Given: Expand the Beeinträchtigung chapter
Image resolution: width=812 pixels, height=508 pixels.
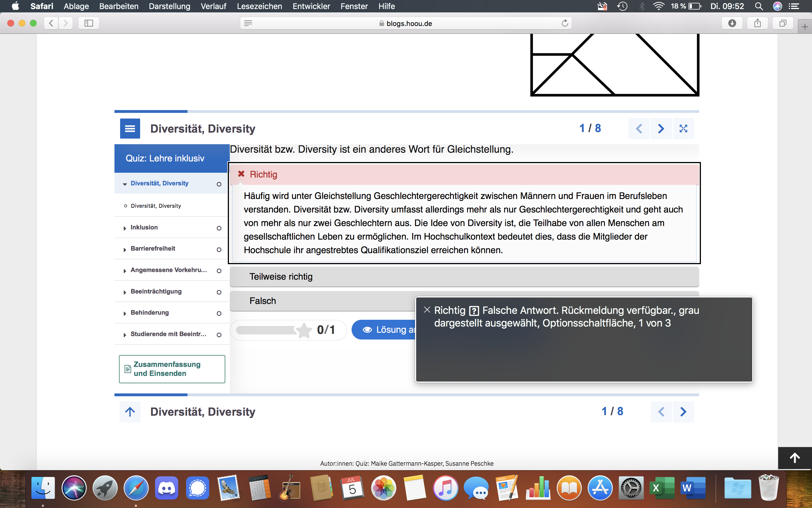Looking at the screenshot, I should pos(172,291).
